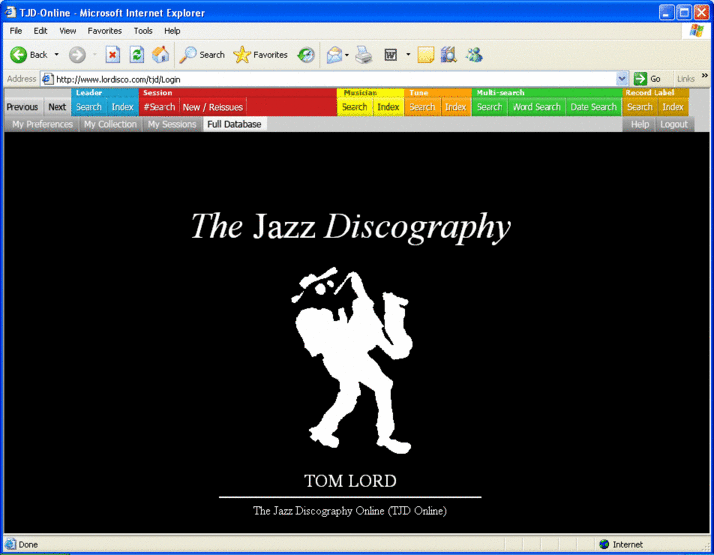
Task: Click the Refresh page icon
Action: click(x=137, y=55)
